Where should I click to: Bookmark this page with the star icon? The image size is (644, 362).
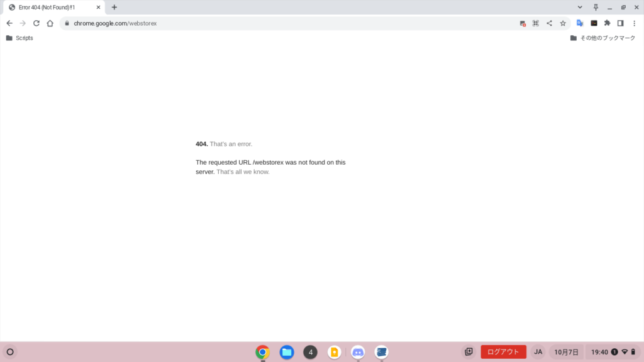[563, 23]
